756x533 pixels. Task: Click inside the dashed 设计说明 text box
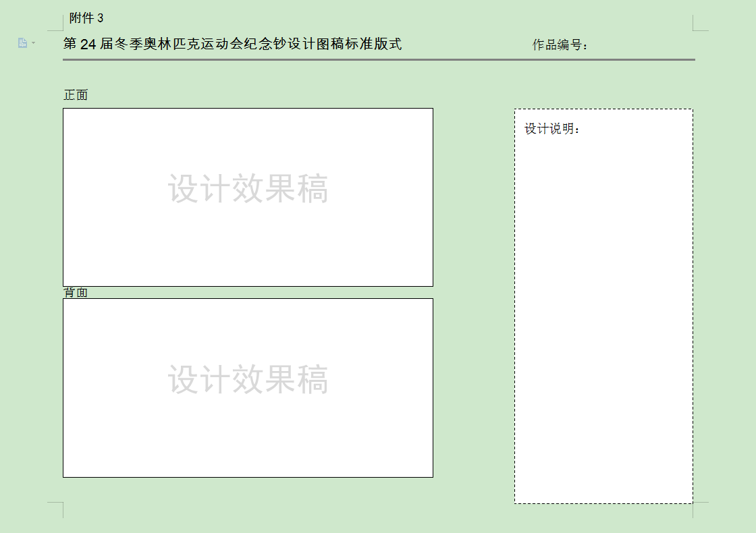pyautogui.click(x=603, y=306)
